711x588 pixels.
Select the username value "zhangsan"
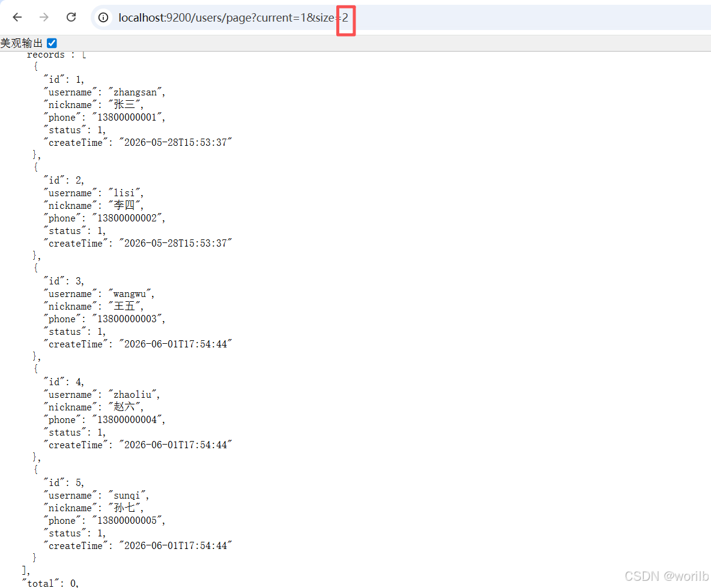135,92
